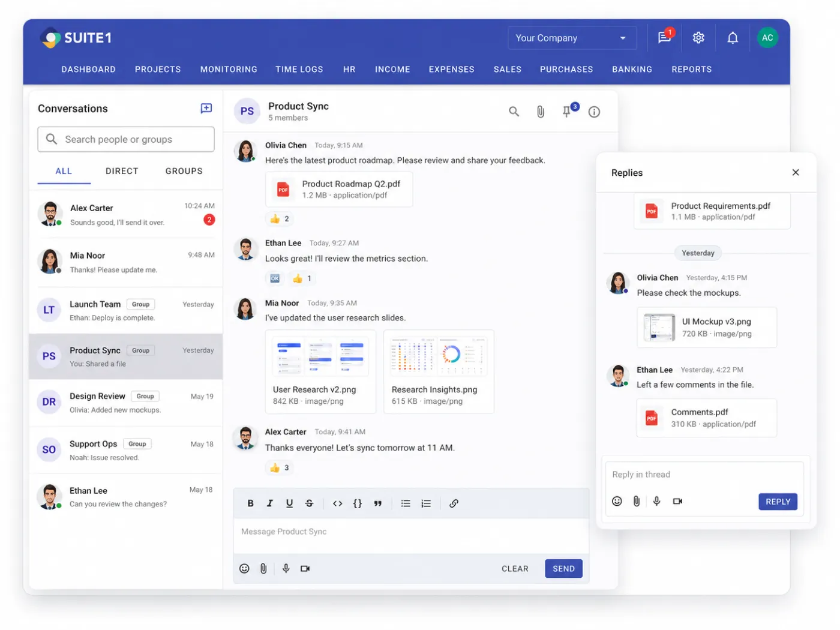This screenshot has height=630, width=840.
Task: Switch to the ALL conversations tab
Action: [x=64, y=172]
